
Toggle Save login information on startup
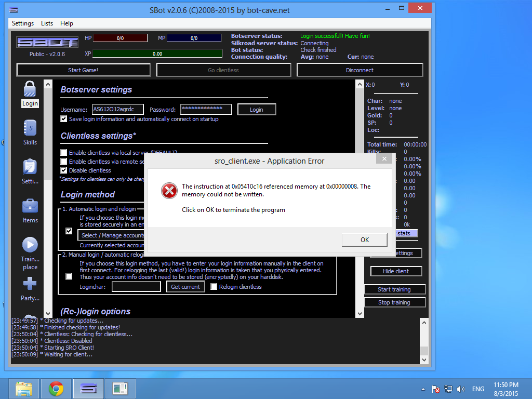(x=64, y=119)
